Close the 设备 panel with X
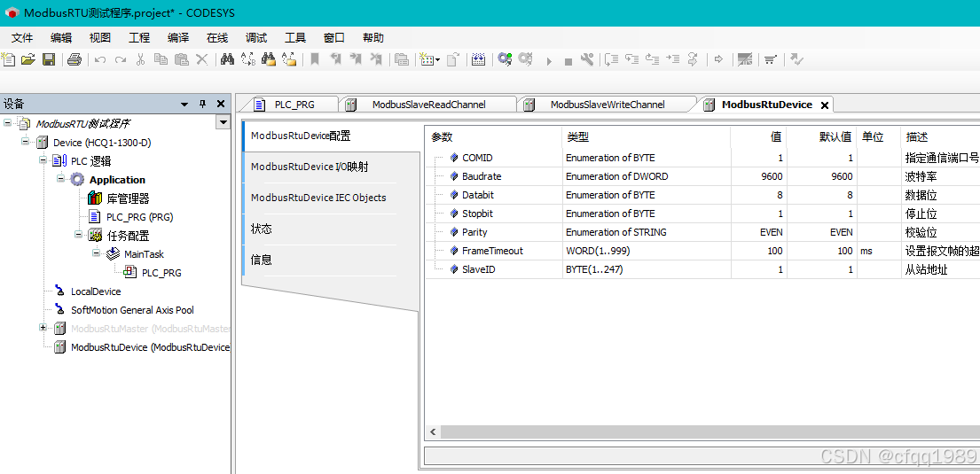 pyautogui.click(x=221, y=105)
